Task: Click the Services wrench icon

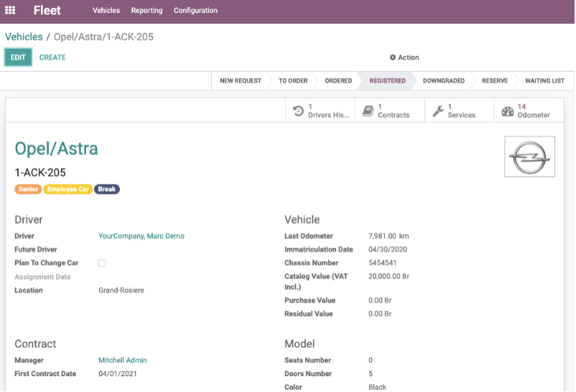Action: point(438,111)
